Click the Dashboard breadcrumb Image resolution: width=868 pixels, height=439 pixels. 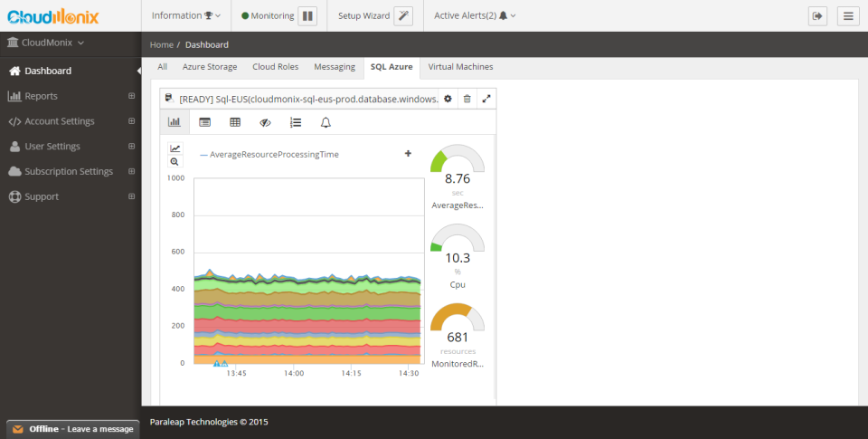tap(206, 45)
